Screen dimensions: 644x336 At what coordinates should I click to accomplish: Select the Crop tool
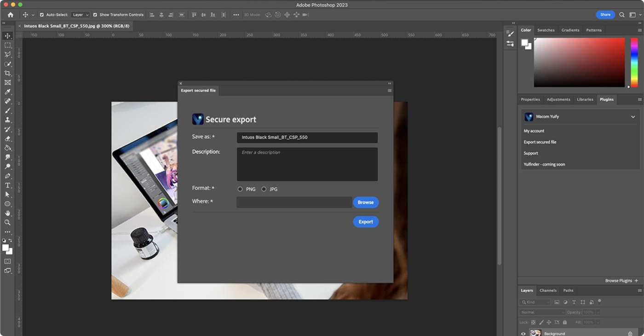click(7, 73)
